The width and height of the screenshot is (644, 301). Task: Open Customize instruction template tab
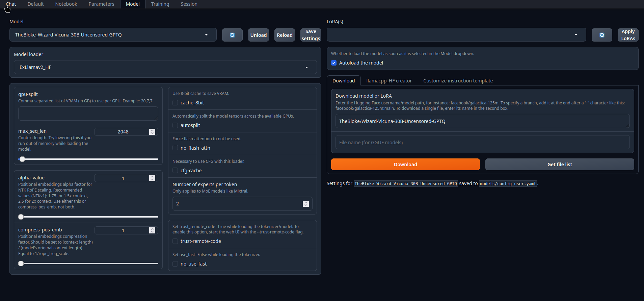[458, 81]
